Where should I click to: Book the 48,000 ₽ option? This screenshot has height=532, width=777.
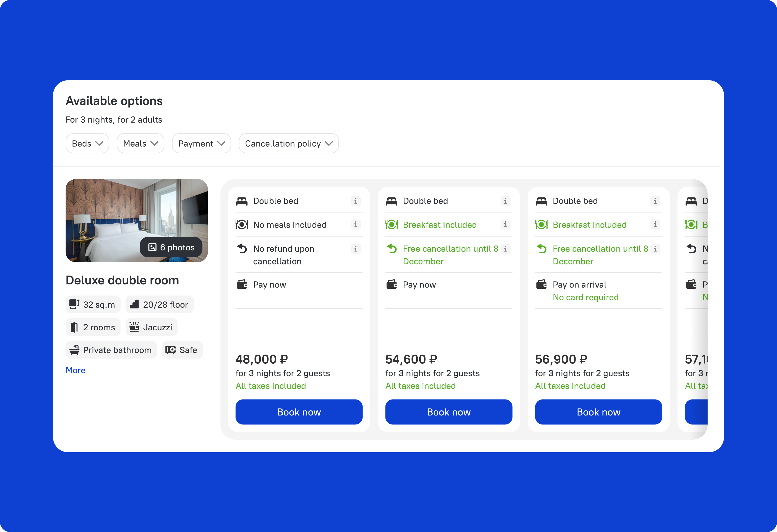299,412
